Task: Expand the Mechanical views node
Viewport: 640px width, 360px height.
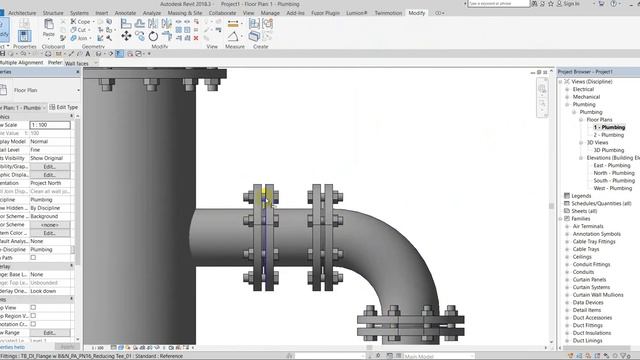Action: (x=567, y=97)
